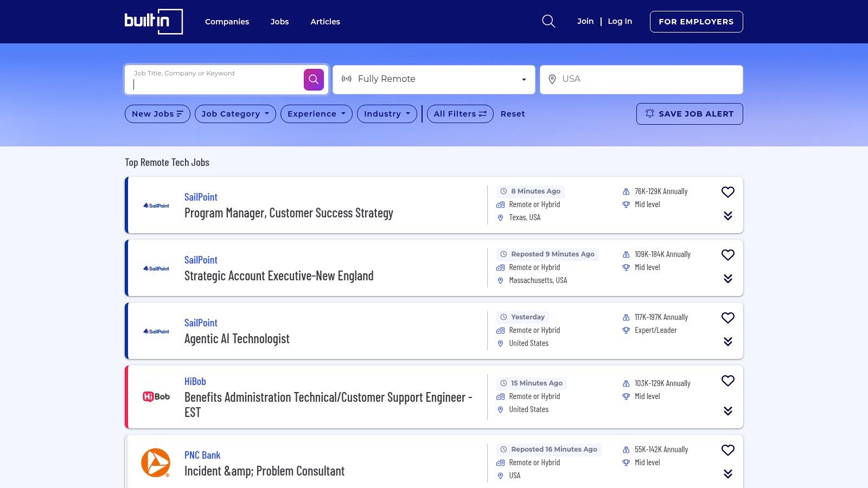Open the PNC Bank company link

pyautogui.click(x=202, y=455)
